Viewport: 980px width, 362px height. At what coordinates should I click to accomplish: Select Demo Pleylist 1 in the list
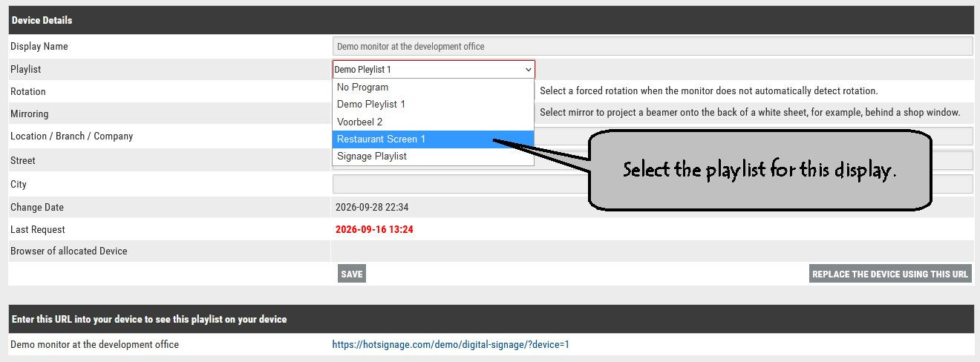pyautogui.click(x=433, y=105)
